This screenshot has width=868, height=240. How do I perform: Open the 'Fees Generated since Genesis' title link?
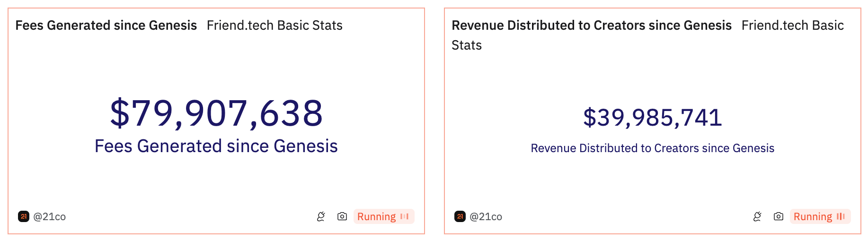106,26
